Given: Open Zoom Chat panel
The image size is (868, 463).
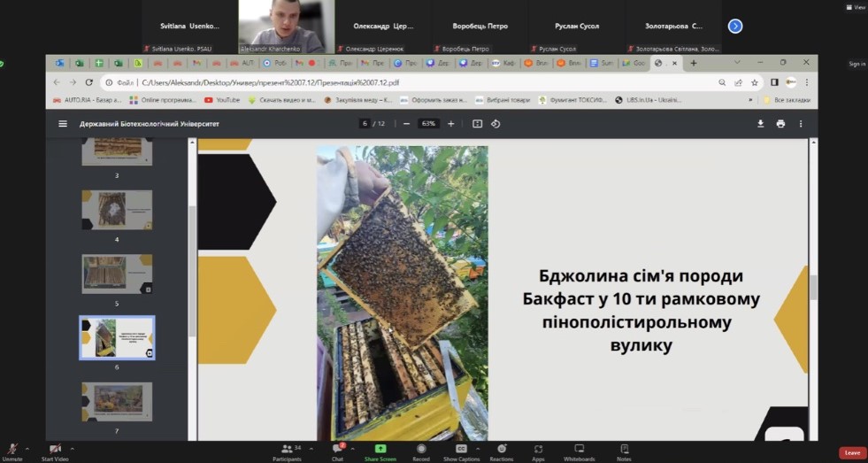Looking at the screenshot, I should 337,451.
